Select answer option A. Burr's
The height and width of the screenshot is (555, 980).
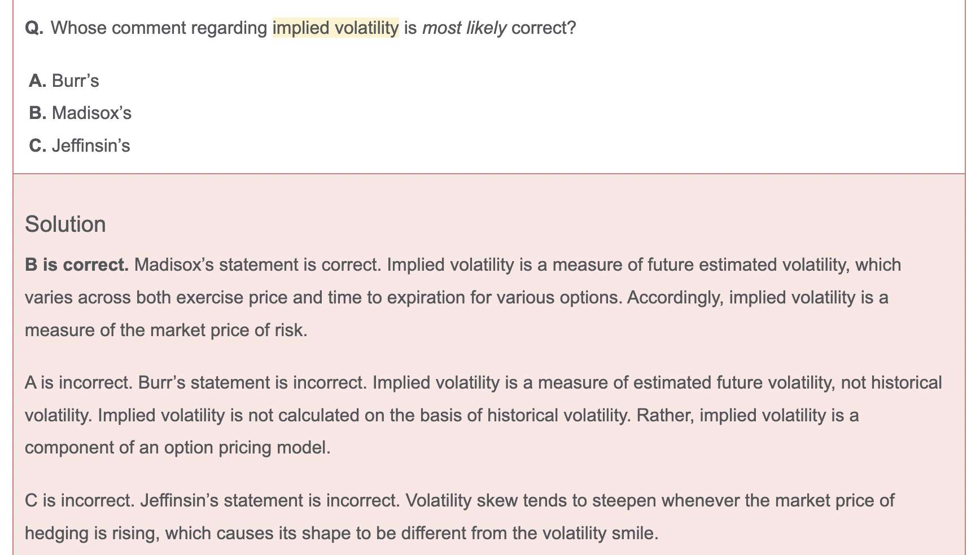pos(64,81)
